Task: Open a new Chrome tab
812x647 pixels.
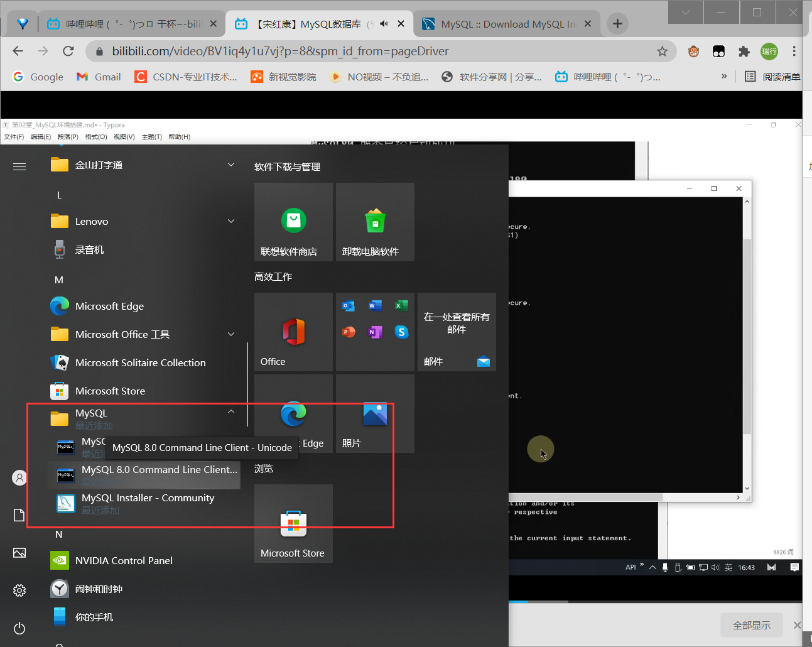Action: [617, 24]
